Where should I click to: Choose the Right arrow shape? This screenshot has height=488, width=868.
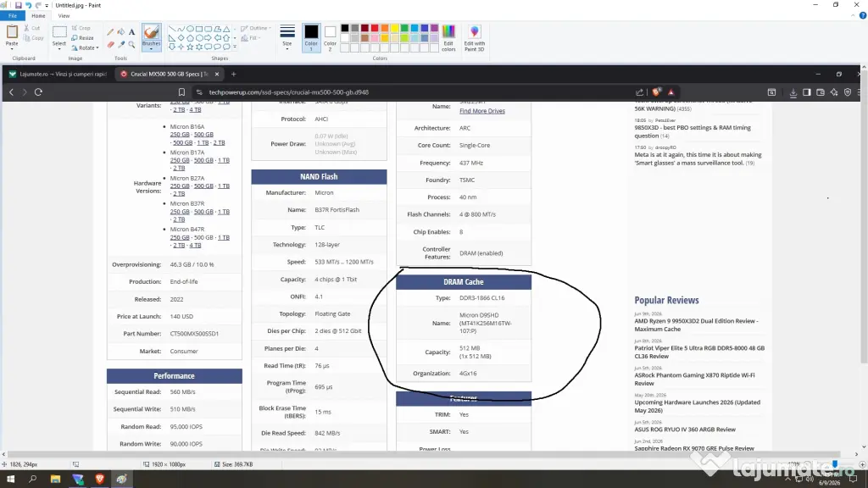209,38
